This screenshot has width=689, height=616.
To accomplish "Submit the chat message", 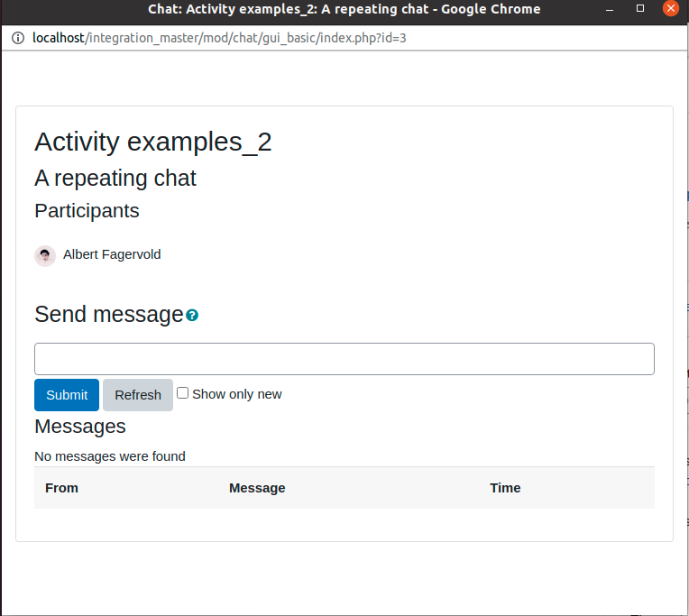I will (x=67, y=395).
